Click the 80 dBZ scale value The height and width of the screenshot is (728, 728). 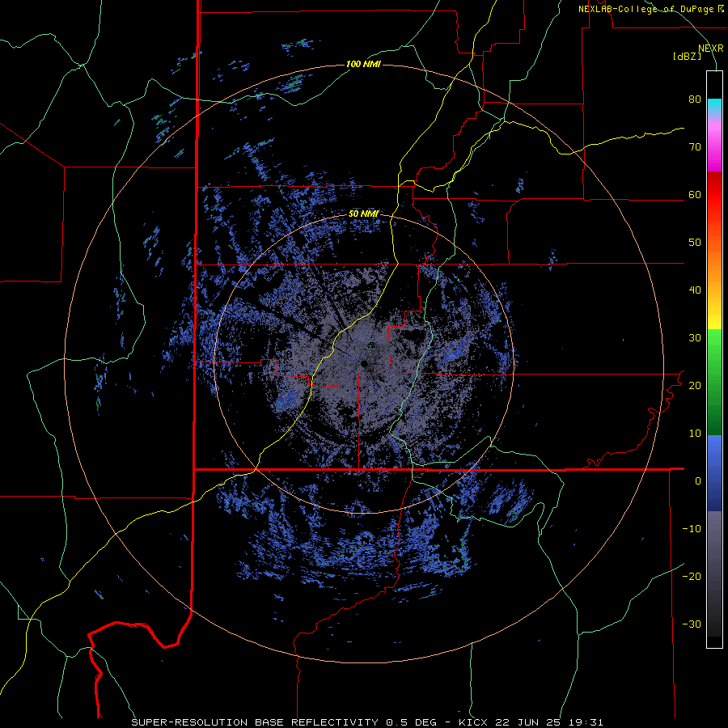point(695,99)
